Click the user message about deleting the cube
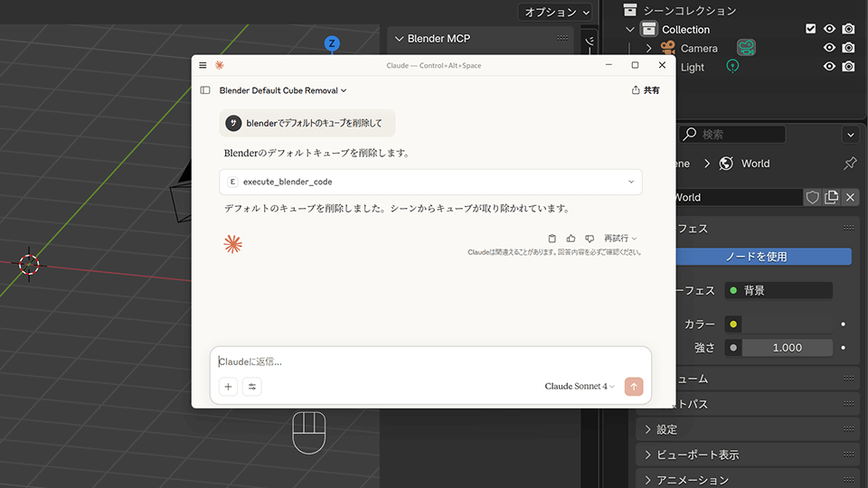 click(x=307, y=123)
